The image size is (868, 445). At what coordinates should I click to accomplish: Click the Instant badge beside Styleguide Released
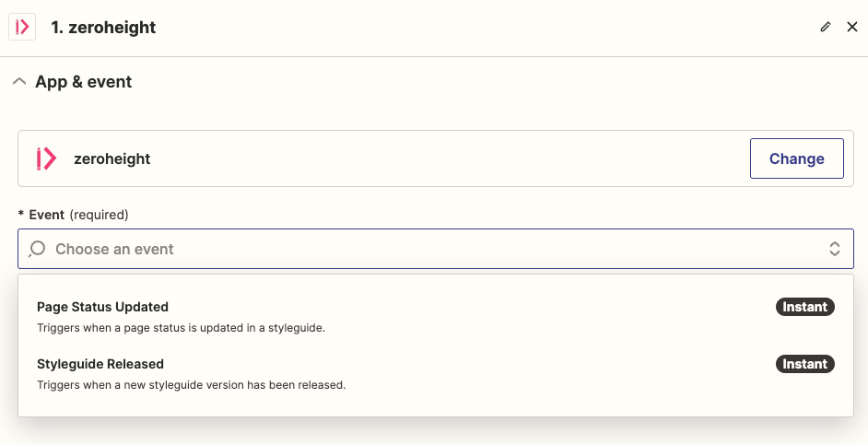click(x=805, y=364)
